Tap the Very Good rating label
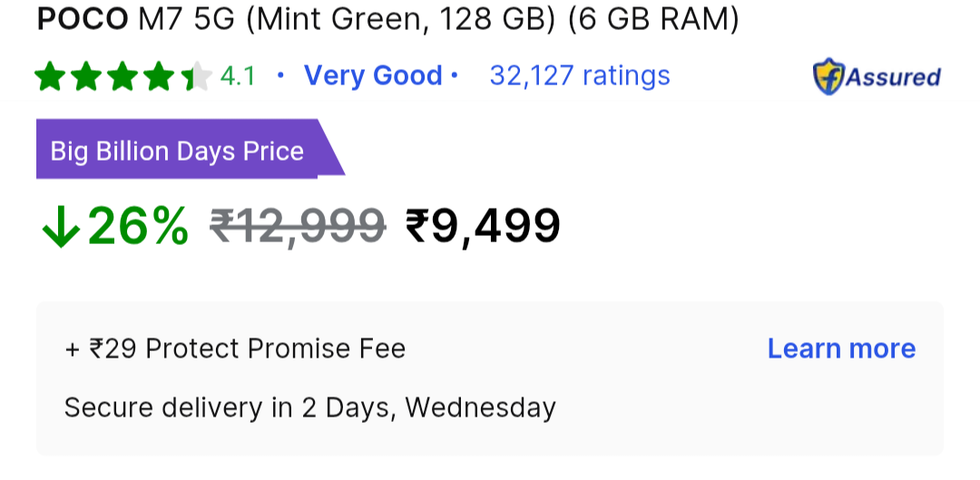The height and width of the screenshot is (480, 980). pos(373,75)
